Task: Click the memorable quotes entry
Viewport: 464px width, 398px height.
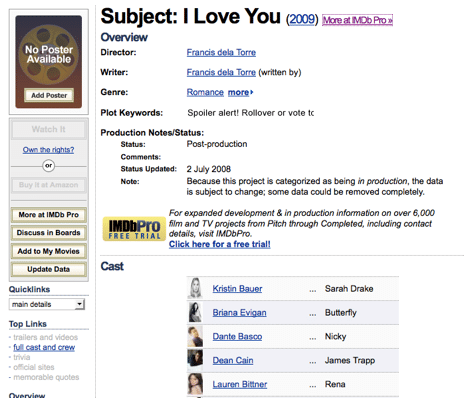Action: pyautogui.click(x=46, y=377)
